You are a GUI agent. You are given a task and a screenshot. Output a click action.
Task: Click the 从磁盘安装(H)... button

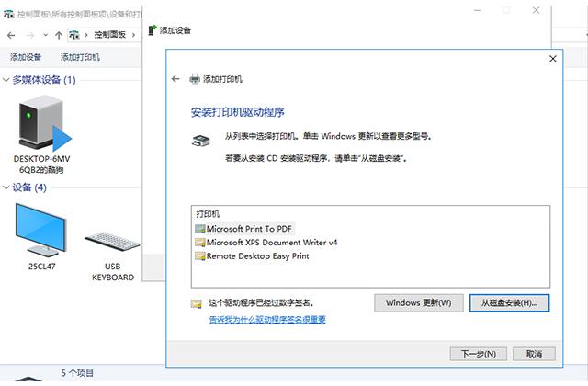(509, 302)
